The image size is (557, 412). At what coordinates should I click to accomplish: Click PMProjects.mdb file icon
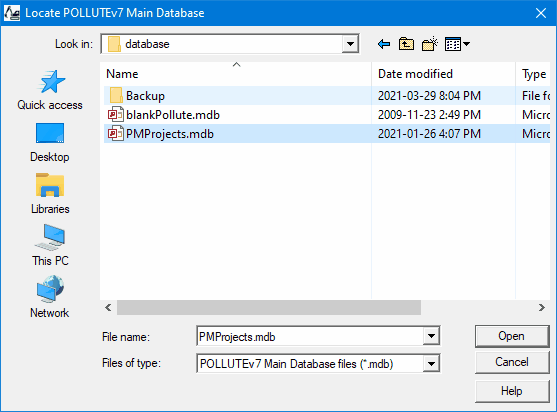point(116,134)
